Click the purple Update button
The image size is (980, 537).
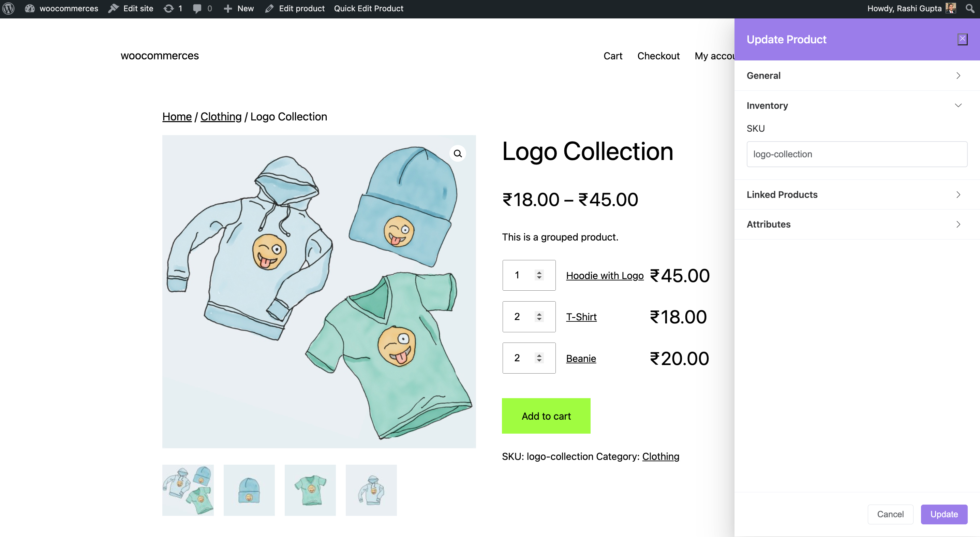pos(944,514)
